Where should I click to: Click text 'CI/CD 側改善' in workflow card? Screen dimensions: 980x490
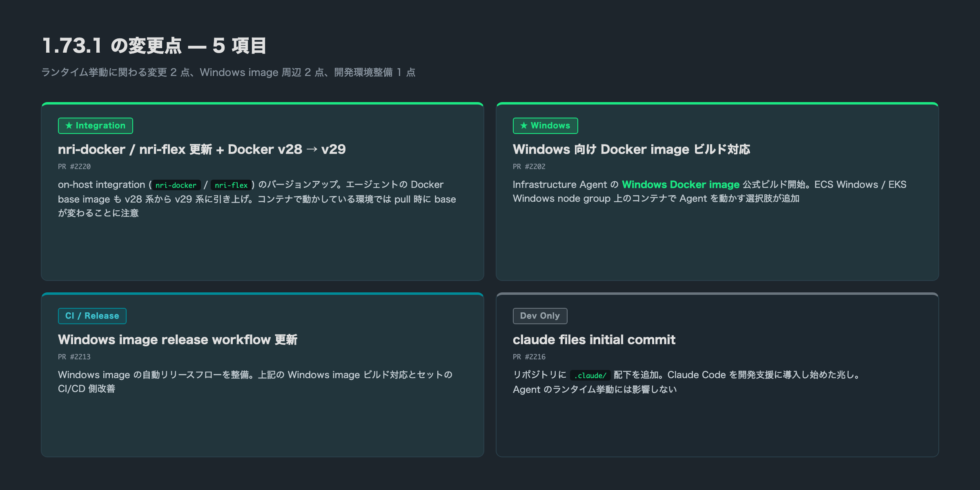(87, 389)
